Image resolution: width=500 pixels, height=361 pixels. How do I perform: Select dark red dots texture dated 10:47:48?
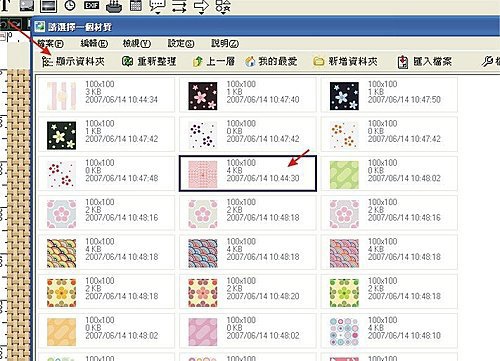[106, 173]
